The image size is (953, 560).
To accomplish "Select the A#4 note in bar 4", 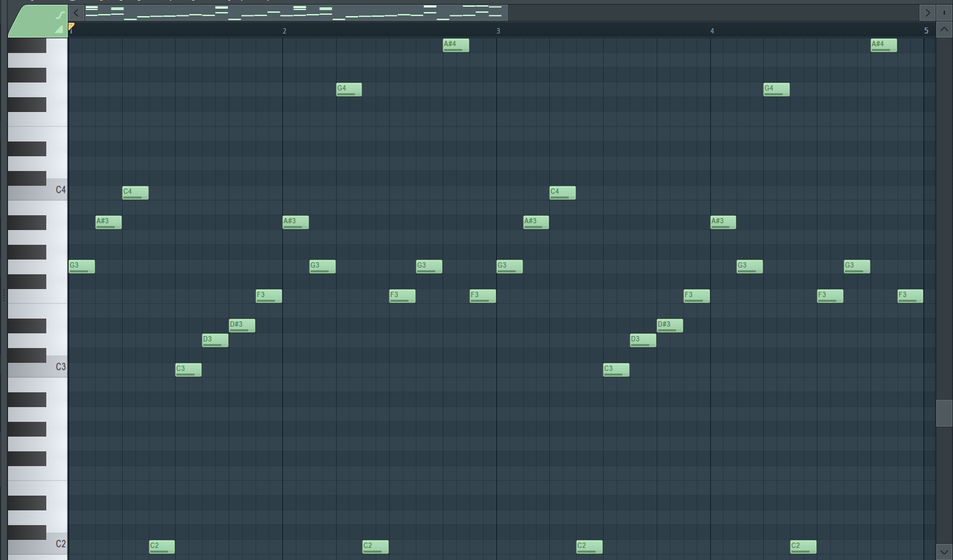I will (x=884, y=45).
